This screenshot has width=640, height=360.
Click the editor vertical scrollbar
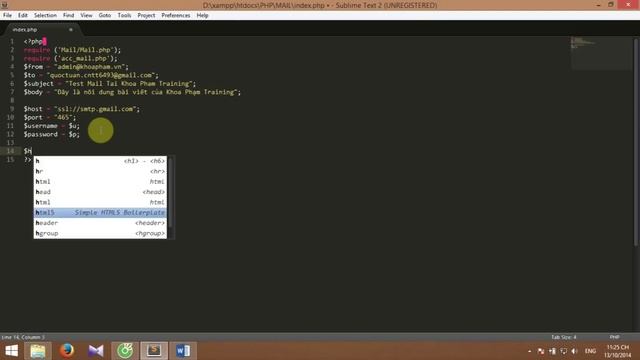point(636,143)
